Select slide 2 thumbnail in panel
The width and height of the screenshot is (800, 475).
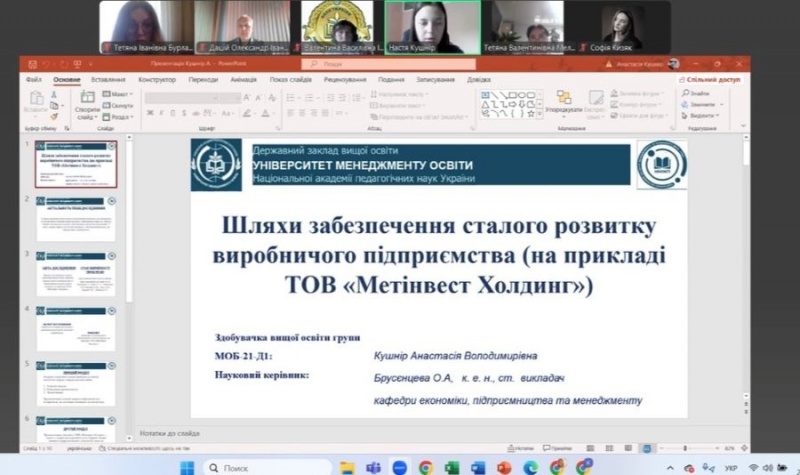76,218
